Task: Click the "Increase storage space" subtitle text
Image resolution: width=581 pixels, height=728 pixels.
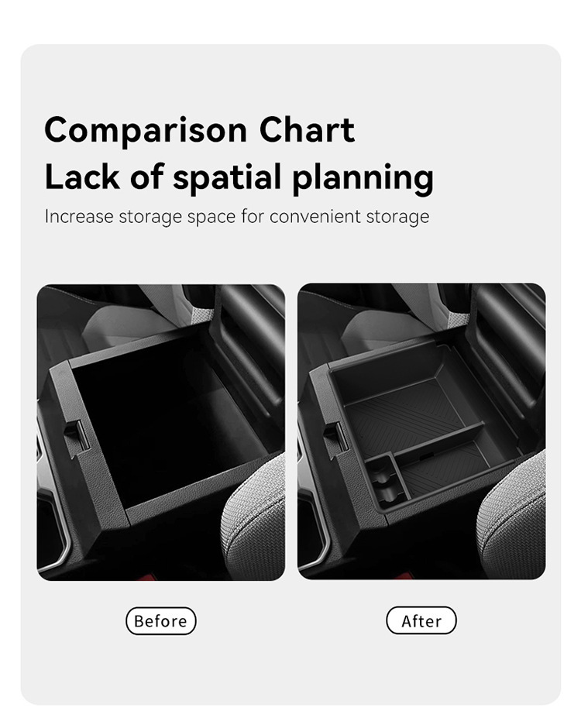Action: (236, 216)
